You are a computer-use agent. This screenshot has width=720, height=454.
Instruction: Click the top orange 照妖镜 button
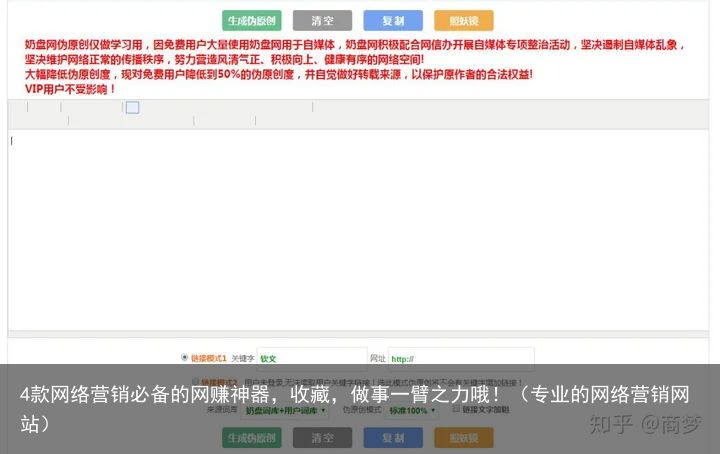point(464,21)
